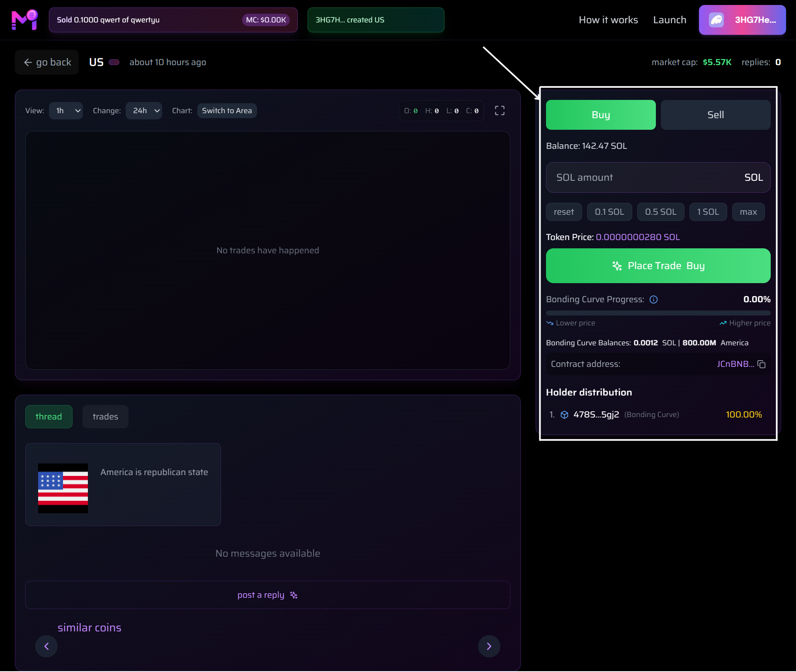Switch to the trades tab
This screenshot has width=796, height=672.
coord(105,416)
